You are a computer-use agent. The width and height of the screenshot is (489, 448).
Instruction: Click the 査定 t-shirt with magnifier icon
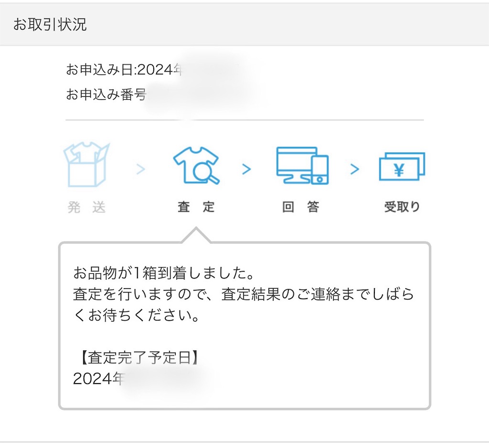[196, 165]
